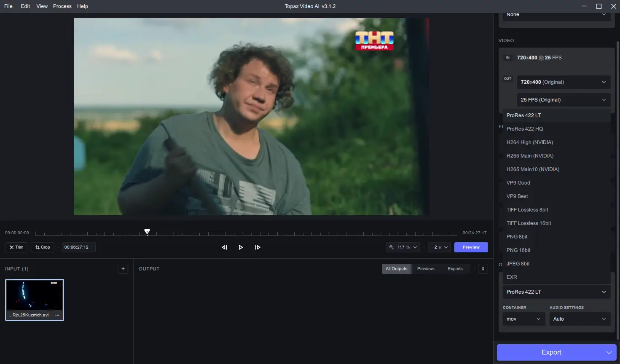Click the Export button
Image resolution: width=620 pixels, height=364 pixels.
point(551,353)
